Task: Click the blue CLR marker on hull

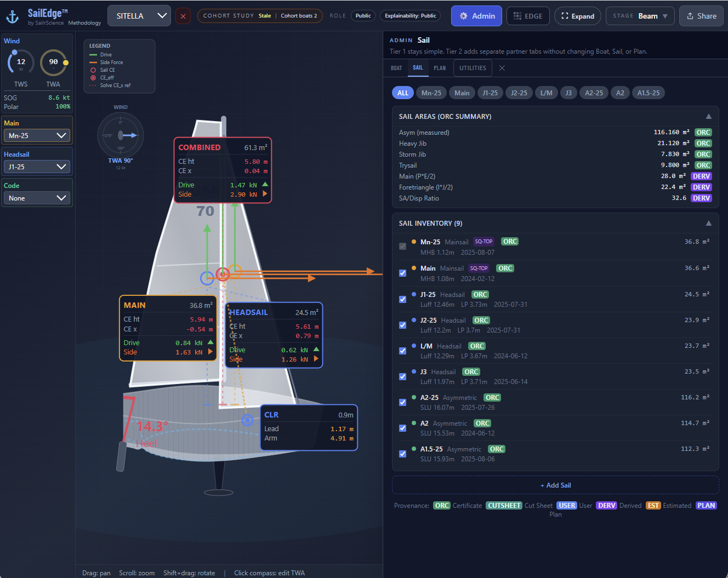Action: pyautogui.click(x=247, y=420)
